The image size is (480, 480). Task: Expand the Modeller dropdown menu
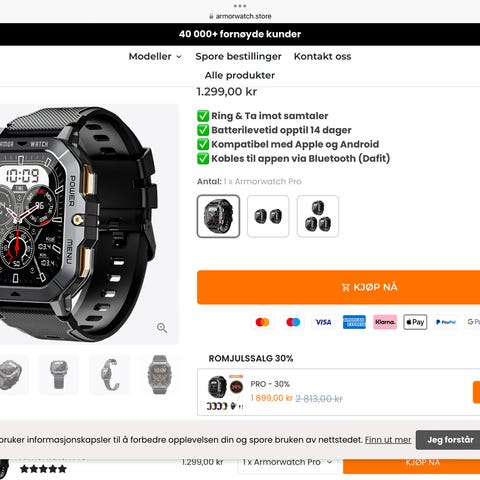[x=155, y=56]
